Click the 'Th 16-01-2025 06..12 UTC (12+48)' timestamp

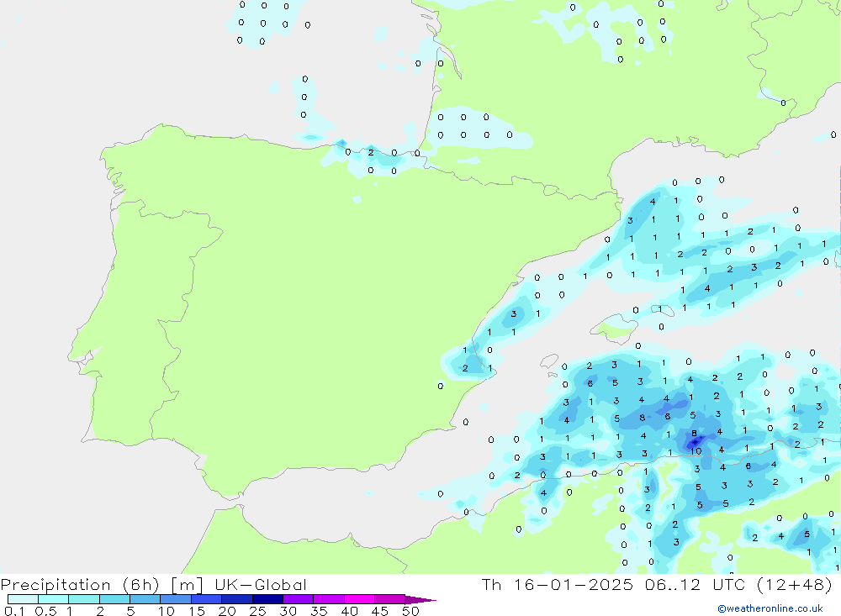tap(657, 584)
